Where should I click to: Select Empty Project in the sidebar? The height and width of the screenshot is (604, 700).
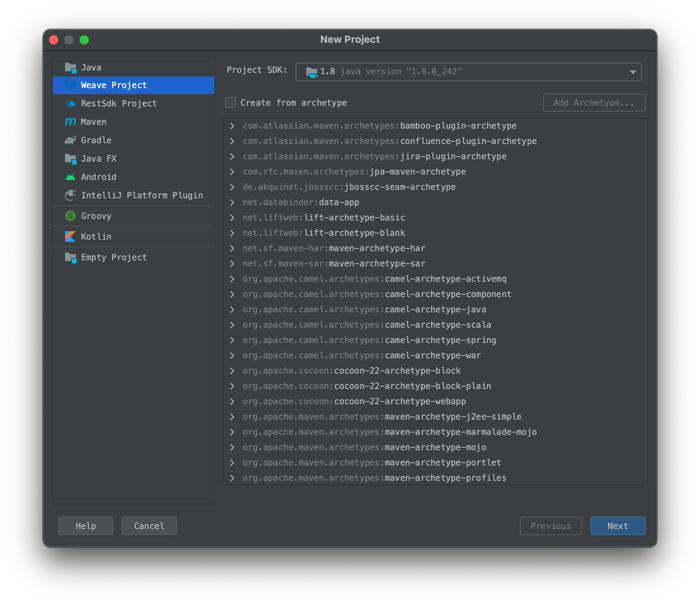click(113, 257)
